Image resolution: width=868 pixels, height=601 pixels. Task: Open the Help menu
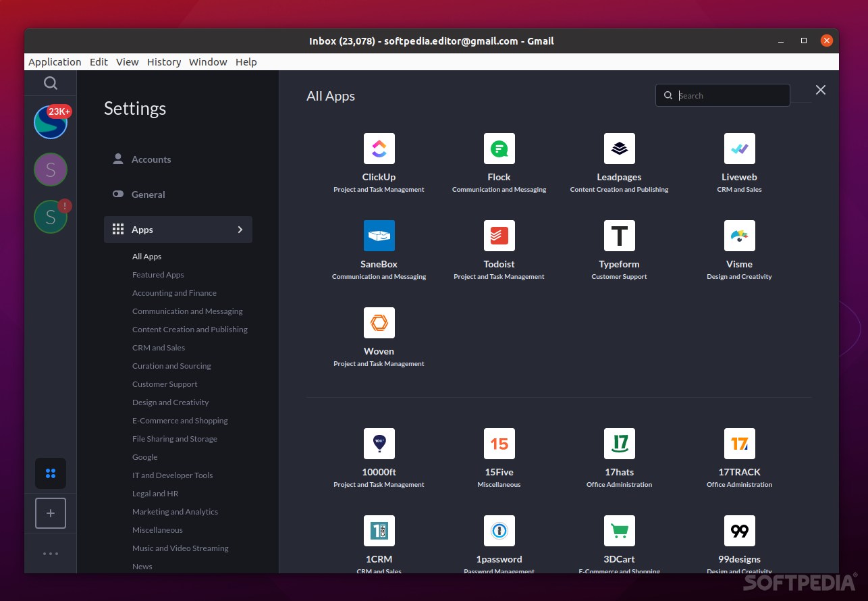tap(246, 62)
